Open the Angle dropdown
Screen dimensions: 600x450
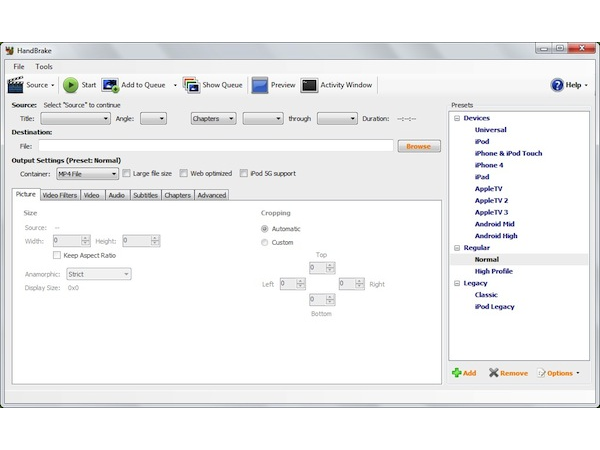153,119
